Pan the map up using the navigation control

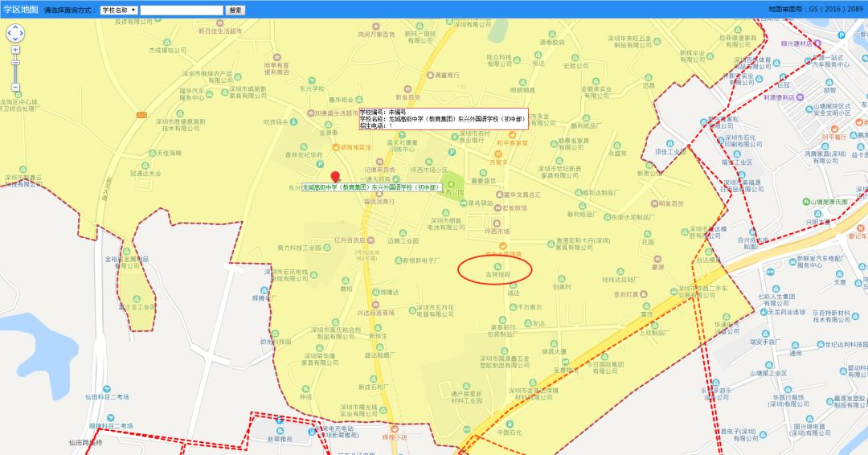15,27
